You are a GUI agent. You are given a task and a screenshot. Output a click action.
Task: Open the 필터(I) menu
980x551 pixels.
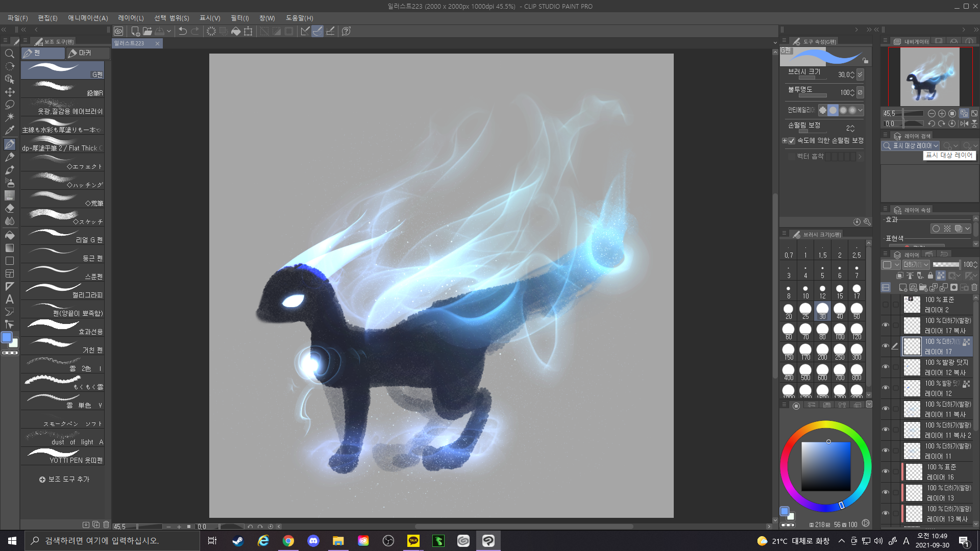click(239, 18)
